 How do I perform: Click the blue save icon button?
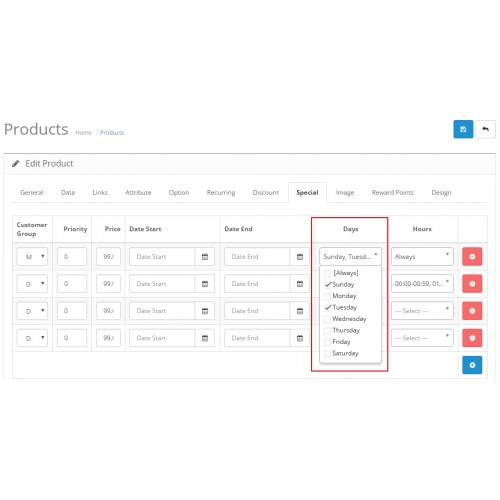(x=463, y=129)
